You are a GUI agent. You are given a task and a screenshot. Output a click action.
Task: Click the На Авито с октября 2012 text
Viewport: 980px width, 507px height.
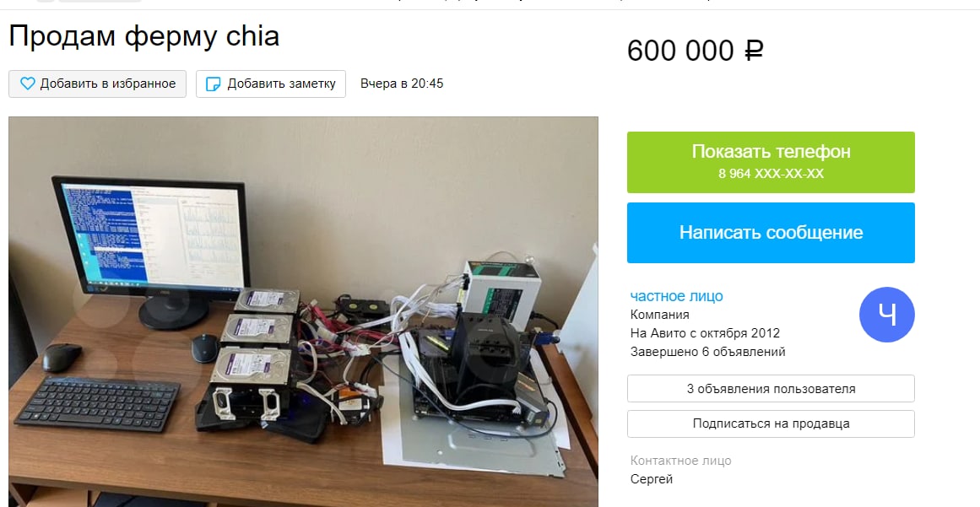point(705,333)
